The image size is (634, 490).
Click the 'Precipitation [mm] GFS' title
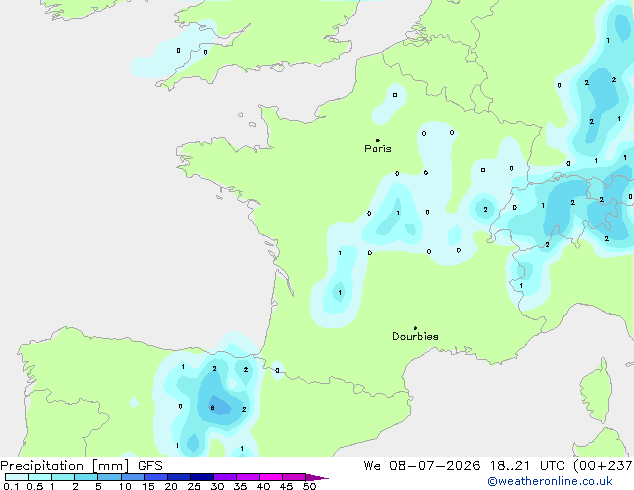pos(81,466)
